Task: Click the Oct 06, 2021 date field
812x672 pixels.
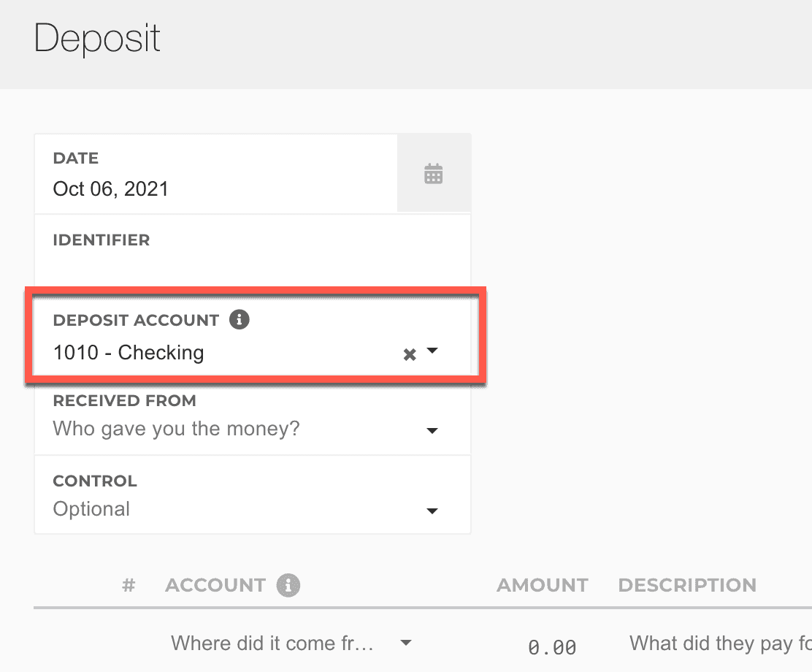Action: [111, 189]
